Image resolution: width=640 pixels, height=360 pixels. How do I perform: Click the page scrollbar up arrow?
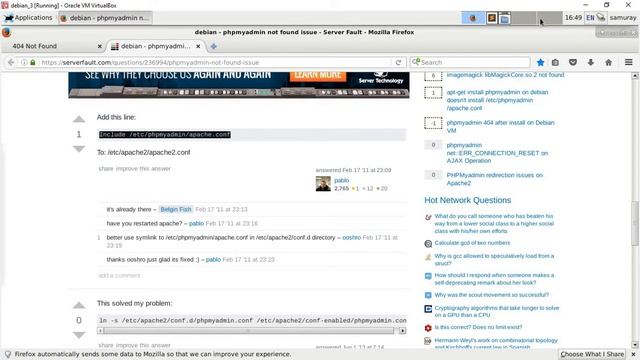coord(635,76)
